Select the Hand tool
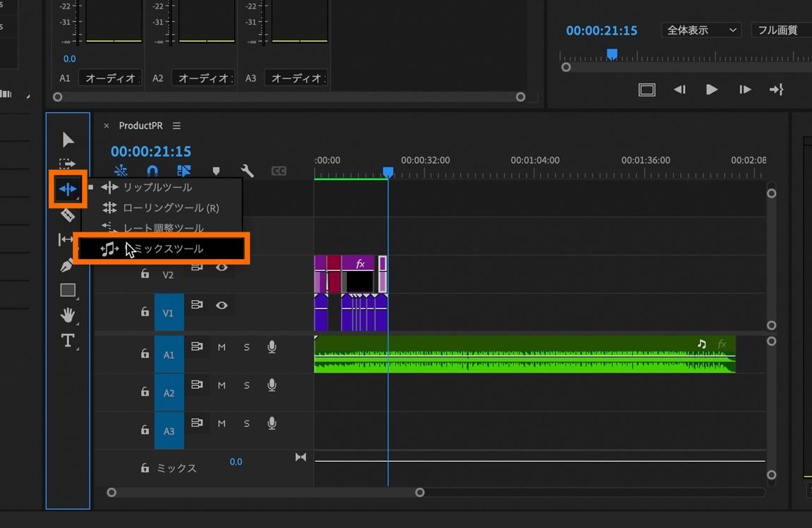Image resolution: width=812 pixels, height=528 pixels. (67, 315)
